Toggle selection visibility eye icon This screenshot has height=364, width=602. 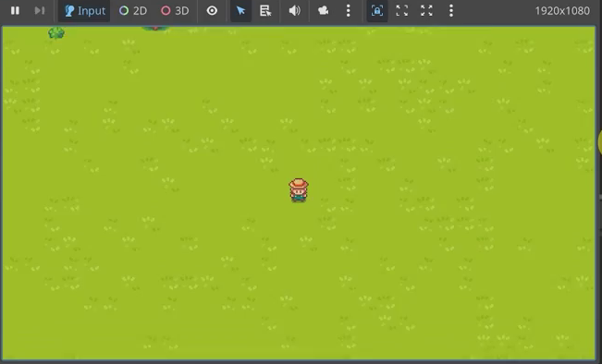pos(212,10)
